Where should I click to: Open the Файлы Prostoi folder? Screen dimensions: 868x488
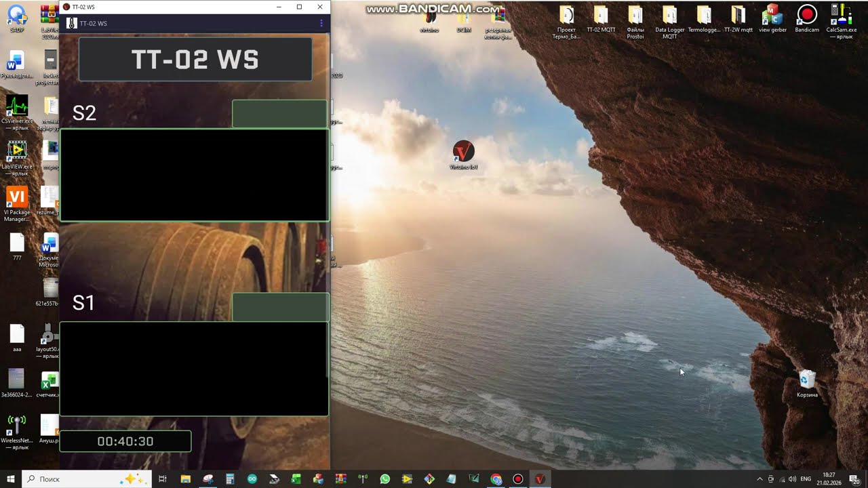pos(635,22)
